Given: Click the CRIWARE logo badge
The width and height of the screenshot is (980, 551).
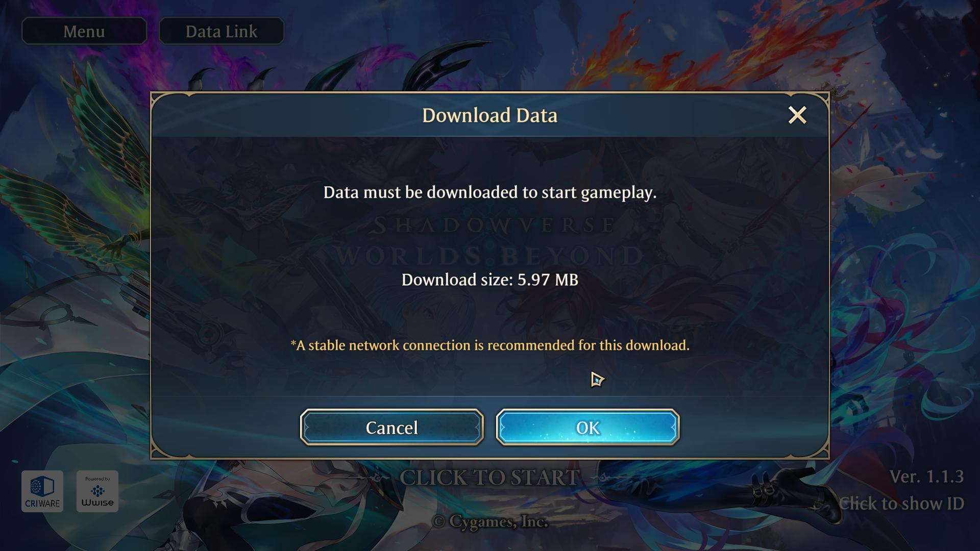Looking at the screenshot, I should [x=42, y=491].
